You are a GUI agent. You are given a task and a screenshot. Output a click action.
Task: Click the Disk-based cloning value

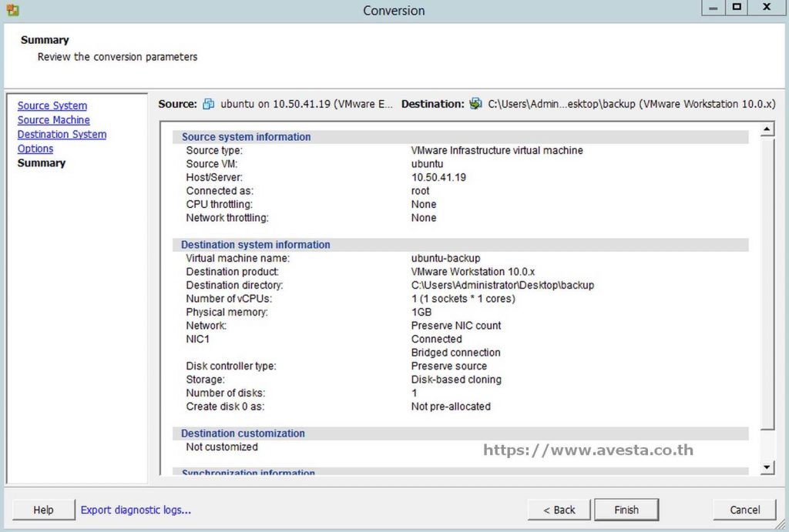click(456, 380)
